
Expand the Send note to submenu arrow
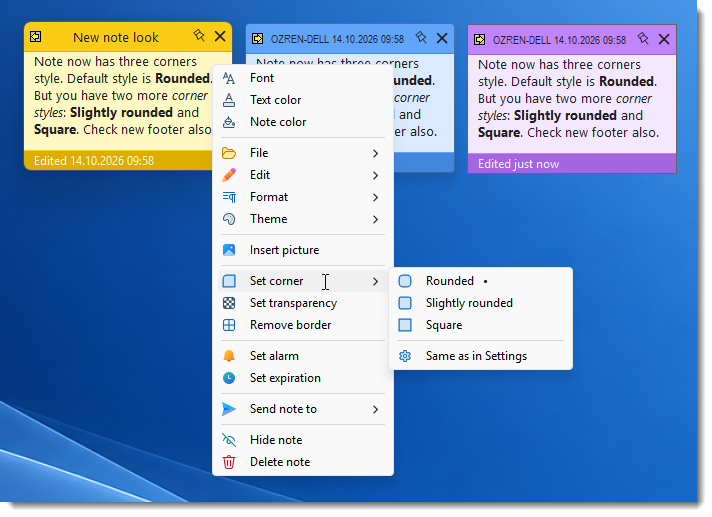[376, 409]
